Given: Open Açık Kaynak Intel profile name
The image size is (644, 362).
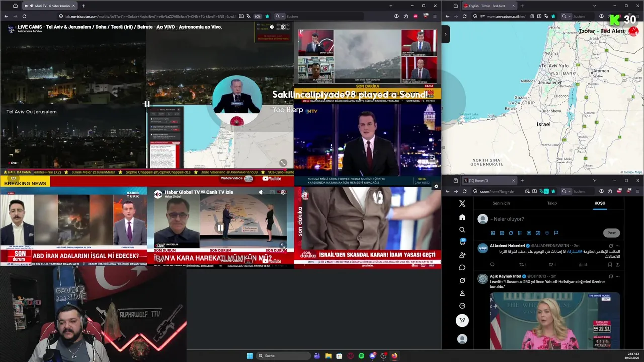Looking at the screenshot, I should (x=505, y=276).
